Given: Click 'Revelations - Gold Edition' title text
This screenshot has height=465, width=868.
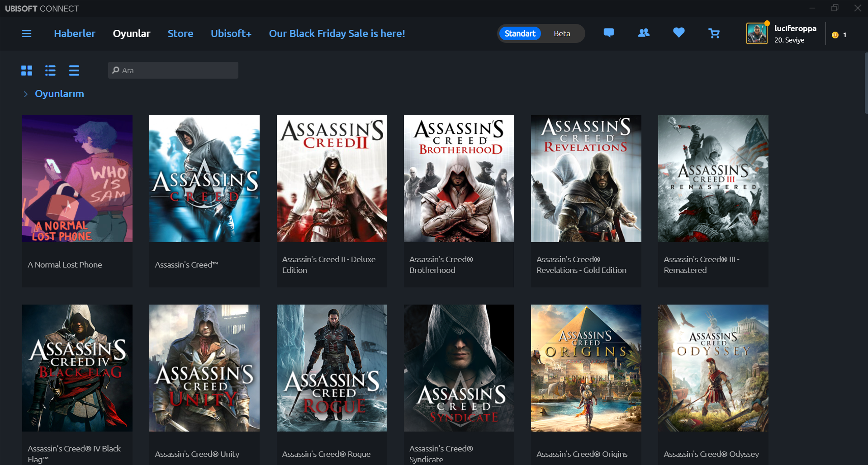Looking at the screenshot, I should (581, 270).
